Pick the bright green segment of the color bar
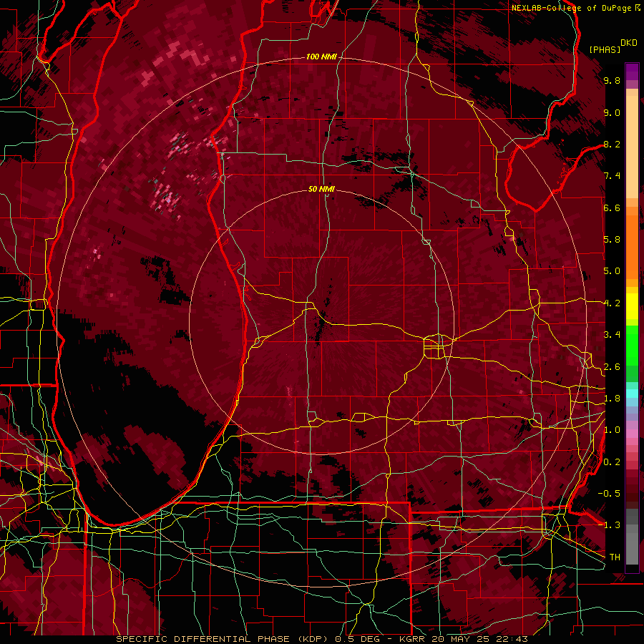The width and height of the screenshot is (644, 644). pyautogui.click(x=632, y=346)
